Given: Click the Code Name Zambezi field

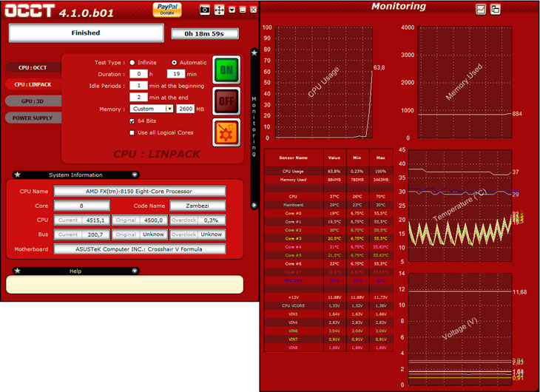Looking at the screenshot, I should pyautogui.click(x=198, y=206).
